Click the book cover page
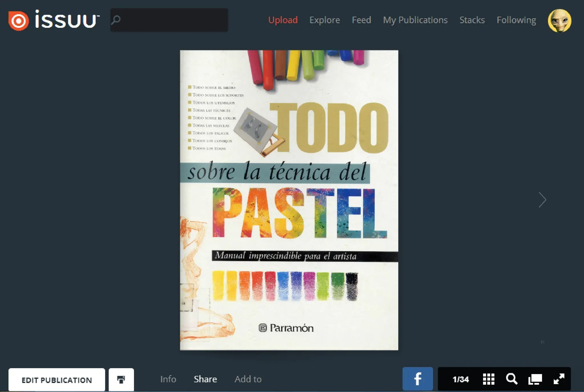This screenshot has width=584, height=392. click(289, 200)
